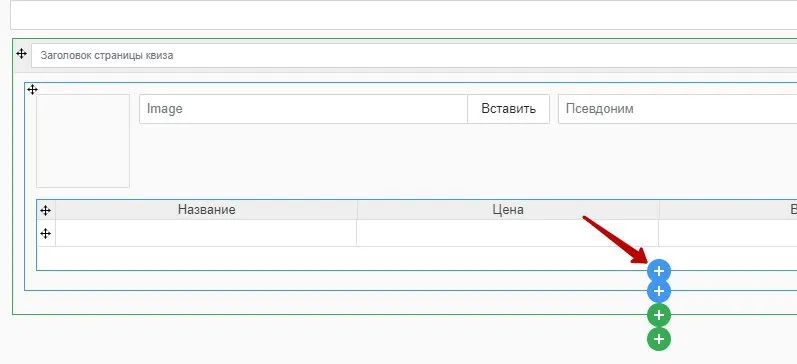This screenshot has width=797, height=364.
Task: Click the Цена column header
Action: click(x=508, y=209)
